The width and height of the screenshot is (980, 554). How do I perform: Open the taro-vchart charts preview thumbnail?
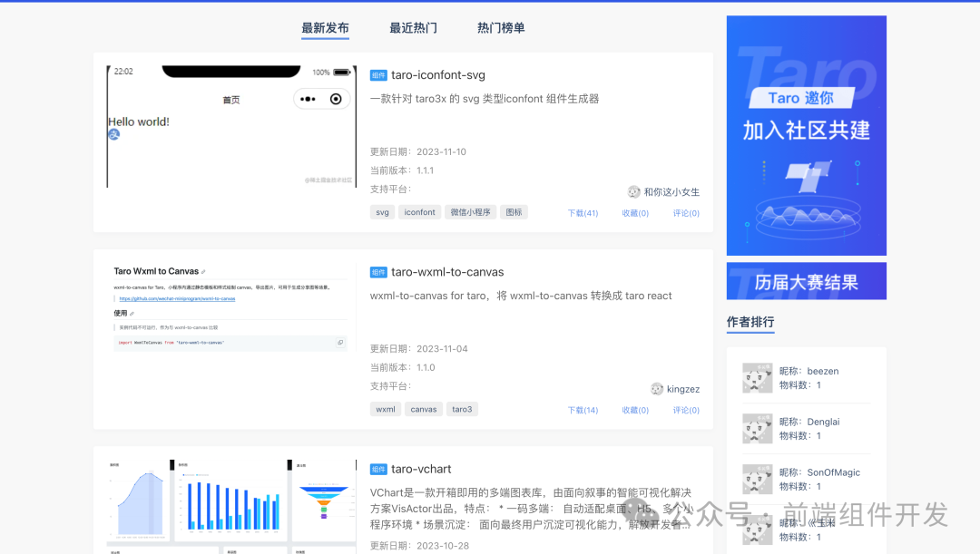pyautogui.click(x=231, y=507)
